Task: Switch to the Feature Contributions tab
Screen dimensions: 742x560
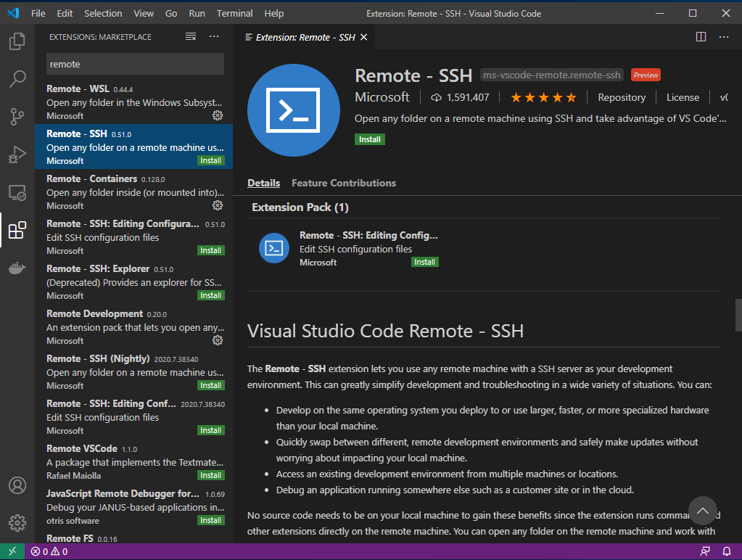Action: coord(344,184)
